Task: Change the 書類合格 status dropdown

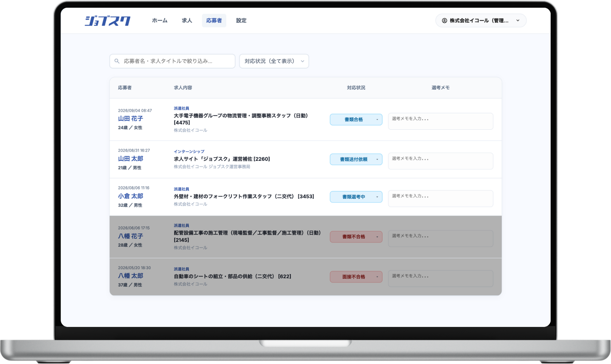Action: click(x=356, y=120)
